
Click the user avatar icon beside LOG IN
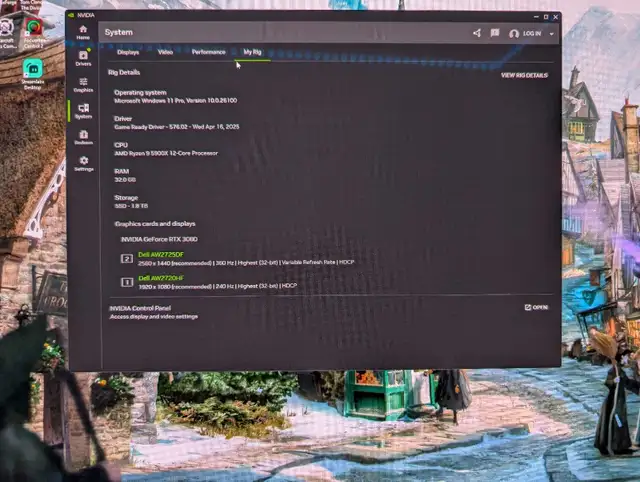tap(514, 33)
